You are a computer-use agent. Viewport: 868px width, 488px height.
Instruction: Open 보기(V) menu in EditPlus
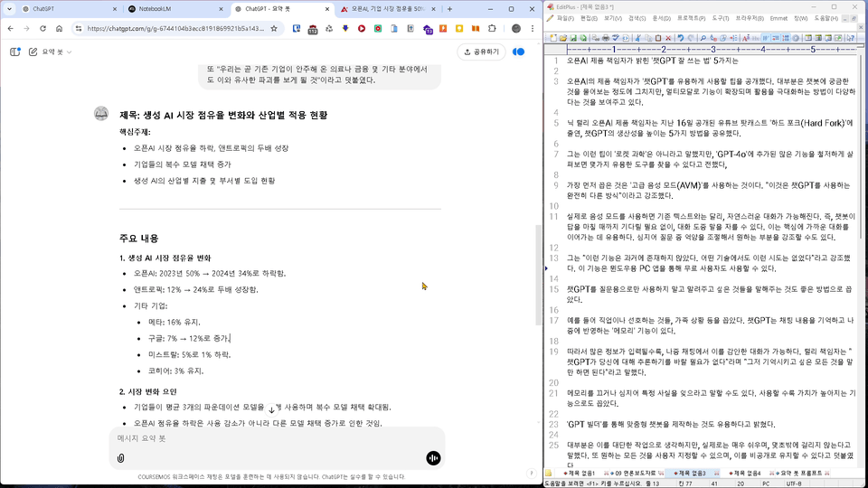click(x=613, y=18)
